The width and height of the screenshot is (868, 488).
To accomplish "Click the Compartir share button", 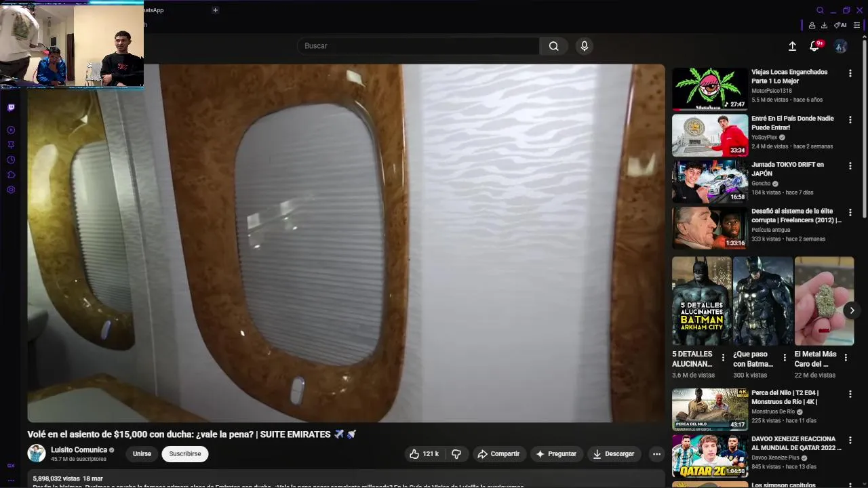I will (x=498, y=454).
